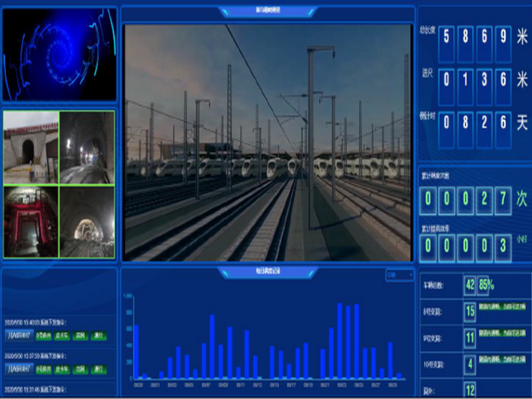Click the blue button in the 15:37:59 log entry
Image resolution: width=532 pixels, height=399 pixels.
[x=18, y=368]
